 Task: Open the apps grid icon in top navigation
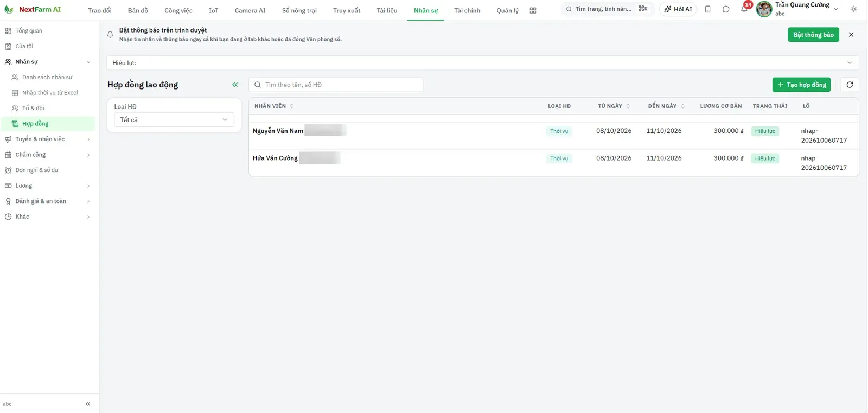(x=533, y=10)
